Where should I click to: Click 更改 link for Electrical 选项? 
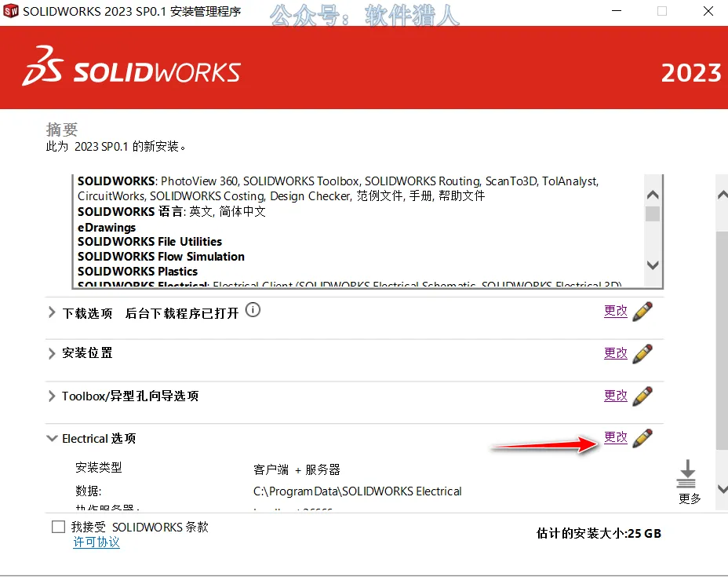coord(616,437)
